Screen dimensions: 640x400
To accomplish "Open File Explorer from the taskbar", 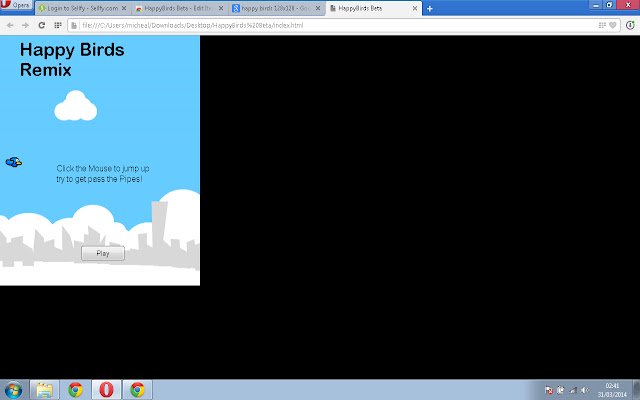I will tap(44, 390).
